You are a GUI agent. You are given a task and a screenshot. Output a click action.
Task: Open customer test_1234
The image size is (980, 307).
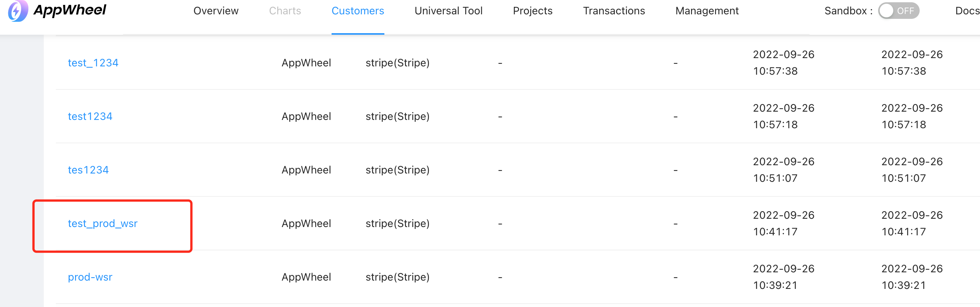coord(93,63)
